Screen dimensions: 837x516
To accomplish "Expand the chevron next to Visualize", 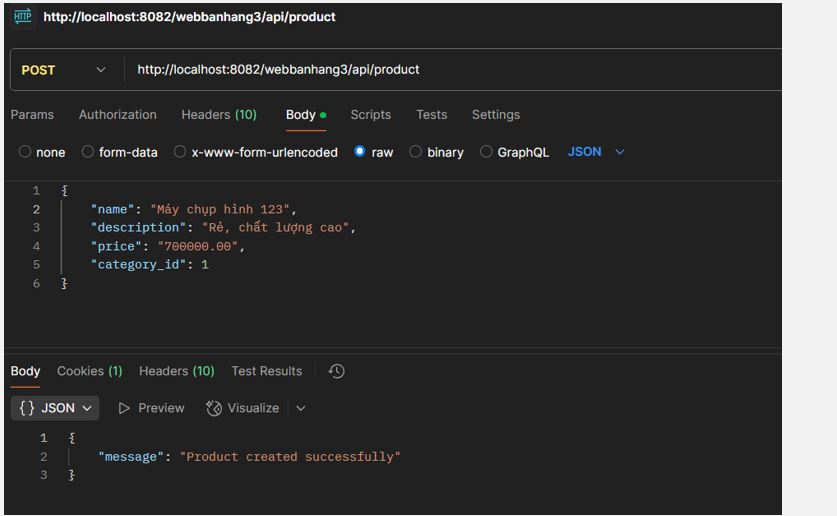I will [301, 408].
